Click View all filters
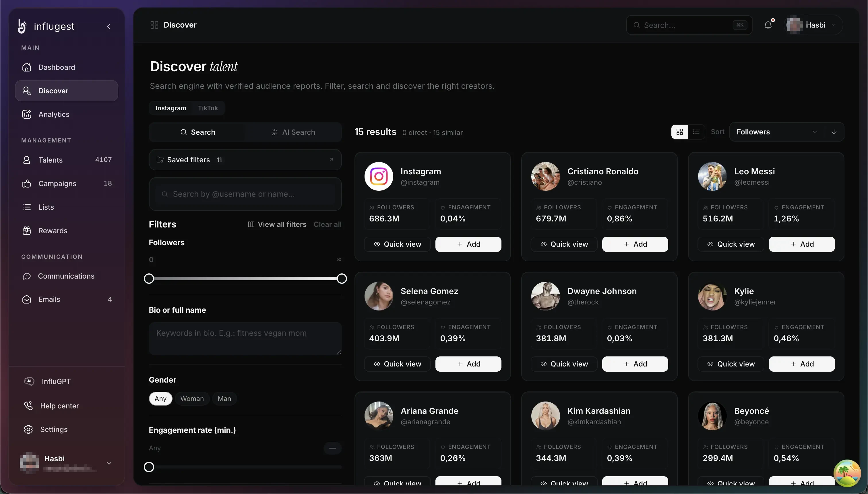 (x=277, y=224)
